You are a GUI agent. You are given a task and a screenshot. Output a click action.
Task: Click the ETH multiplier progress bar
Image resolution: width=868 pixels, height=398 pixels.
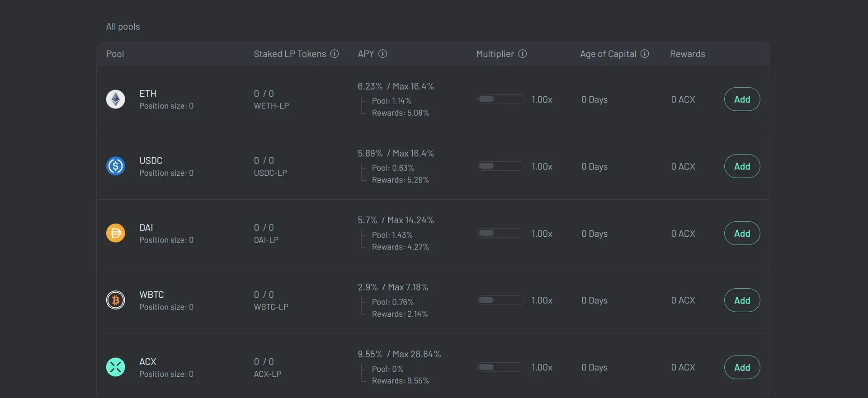click(501, 99)
